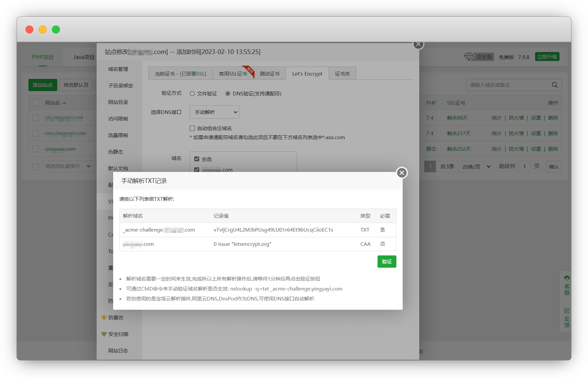Switch to the 测试证书 tab
Viewport: 588px width, 377px height.
point(269,74)
